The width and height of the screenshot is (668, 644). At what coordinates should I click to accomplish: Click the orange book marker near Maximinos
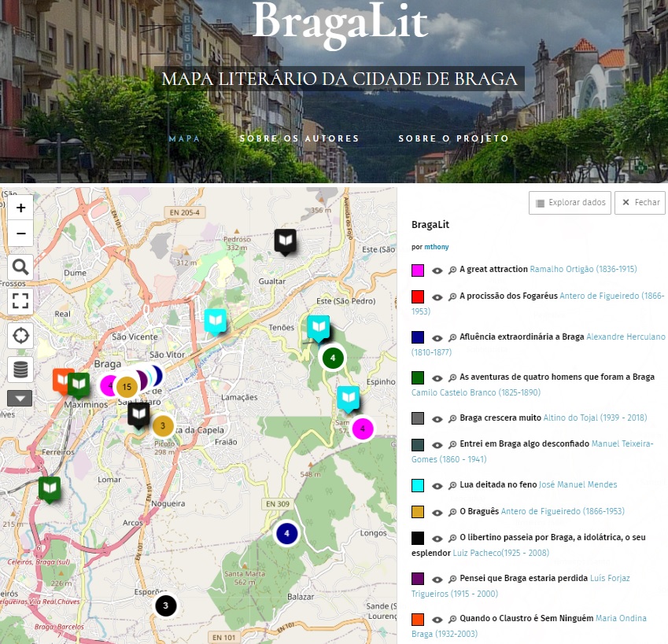[63, 380]
